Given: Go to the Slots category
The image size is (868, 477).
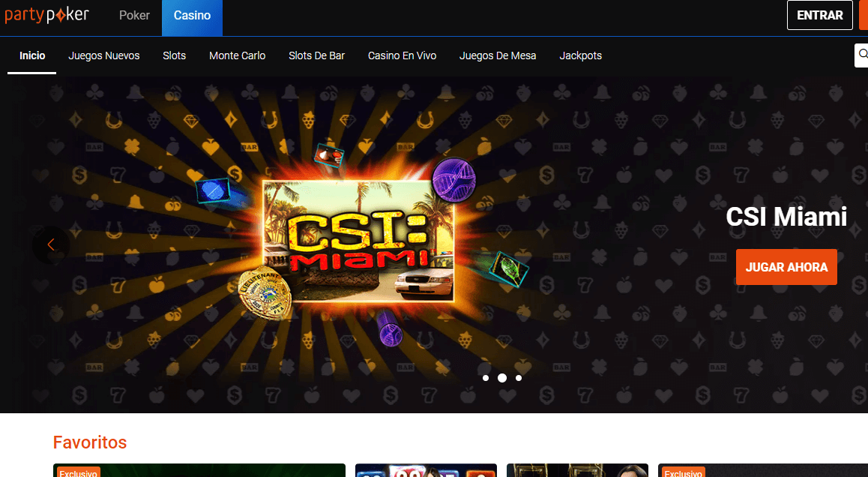Looking at the screenshot, I should click(175, 55).
